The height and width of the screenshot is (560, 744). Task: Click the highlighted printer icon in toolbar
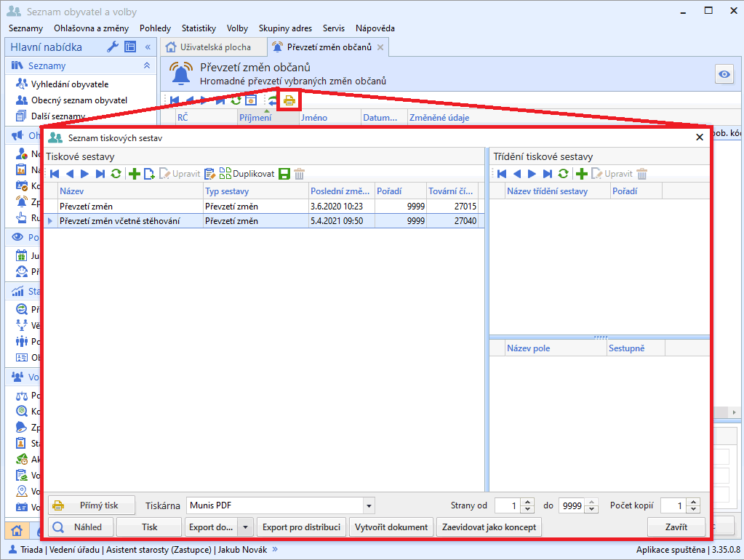[x=289, y=100]
